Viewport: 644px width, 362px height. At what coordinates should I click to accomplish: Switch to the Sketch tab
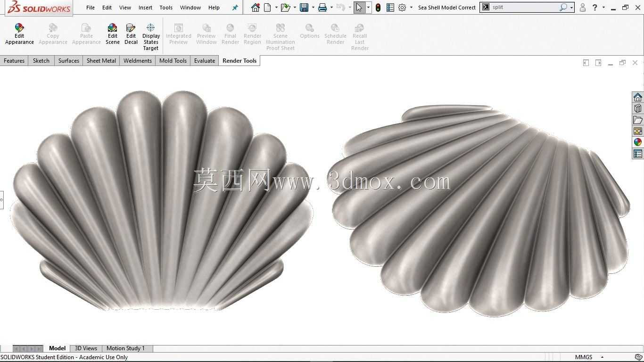[41, 61]
